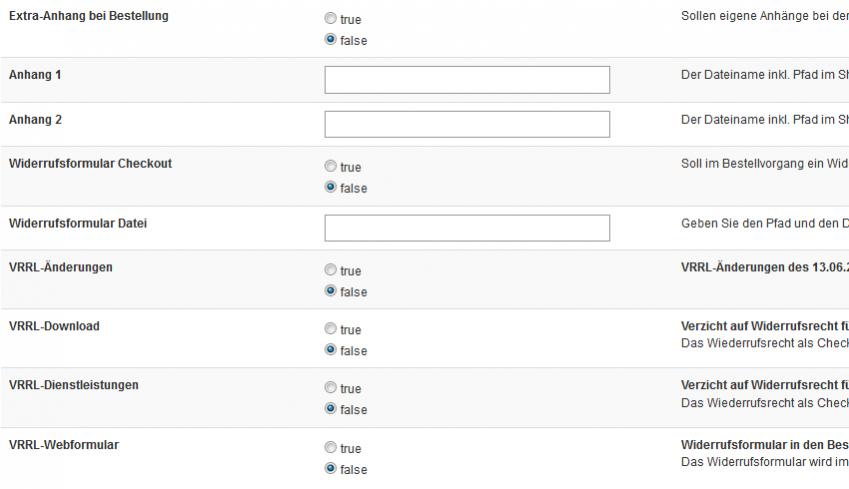Viewport: 849px width, 489px height.
Task: Enable true for Widerrufsformular Checkout
Action: 331,167
